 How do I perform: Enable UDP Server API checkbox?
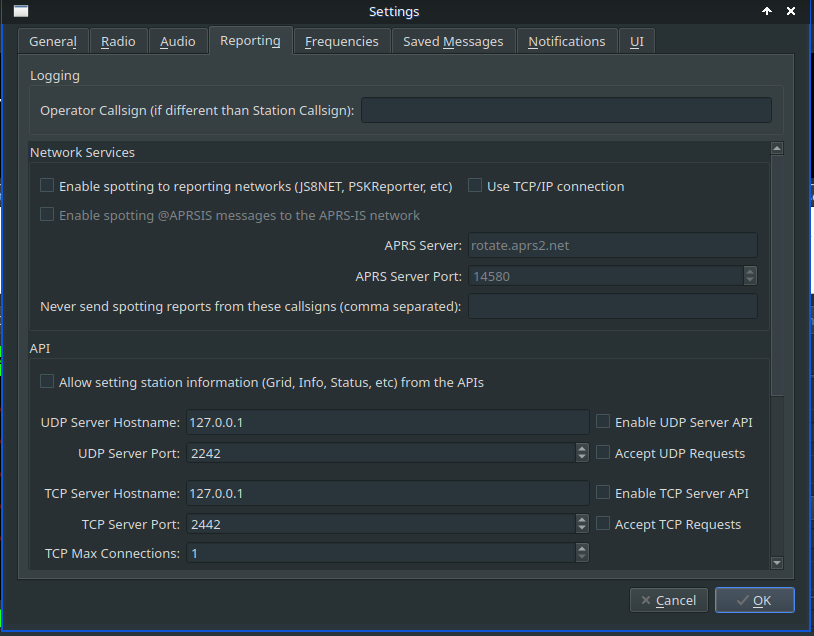pos(603,422)
